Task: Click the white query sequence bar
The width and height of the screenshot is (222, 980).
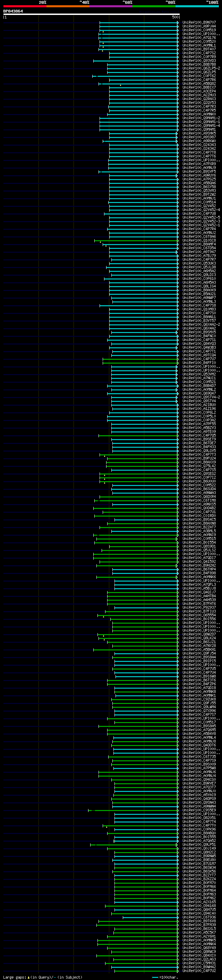Action: [x=92, y=15]
